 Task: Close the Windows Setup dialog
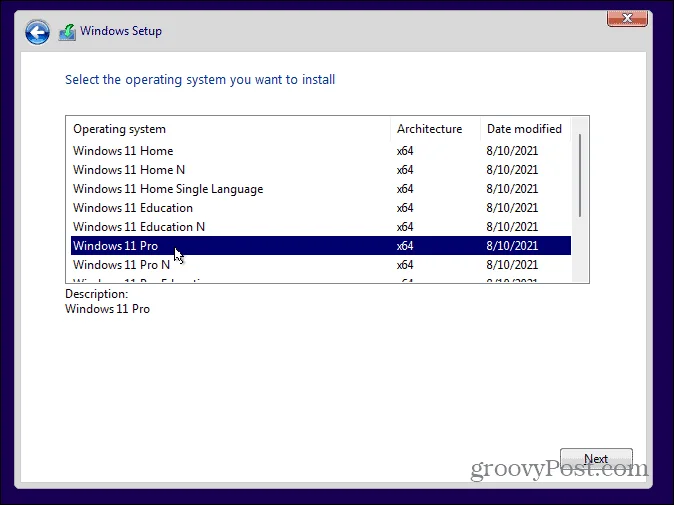tap(627, 18)
